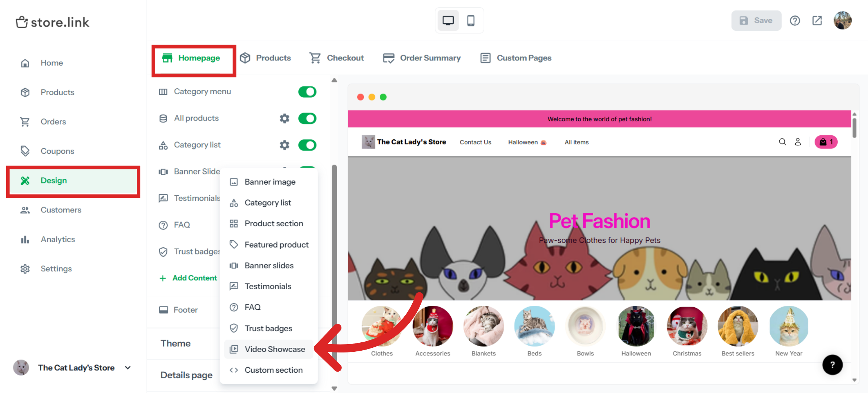Open Category list settings gear
The height and width of the screenshot is (393, 868).
(x=285, y=145)
